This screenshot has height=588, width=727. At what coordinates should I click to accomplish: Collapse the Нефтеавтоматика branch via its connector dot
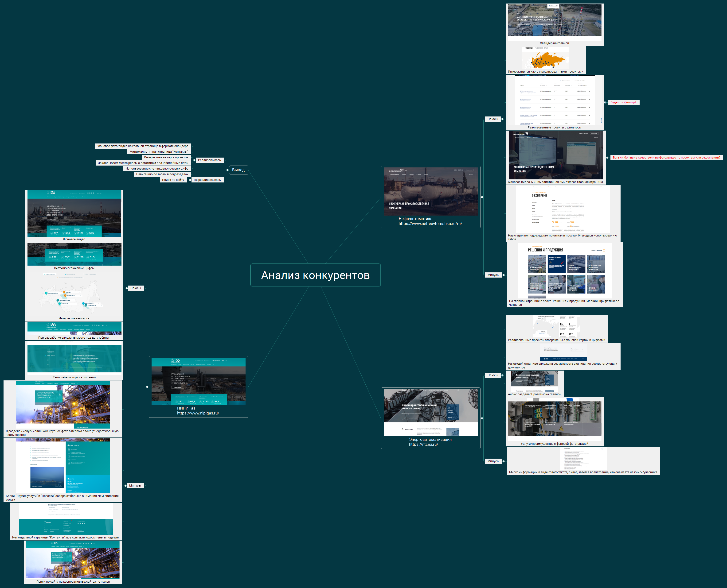click(x=482, y=197)
